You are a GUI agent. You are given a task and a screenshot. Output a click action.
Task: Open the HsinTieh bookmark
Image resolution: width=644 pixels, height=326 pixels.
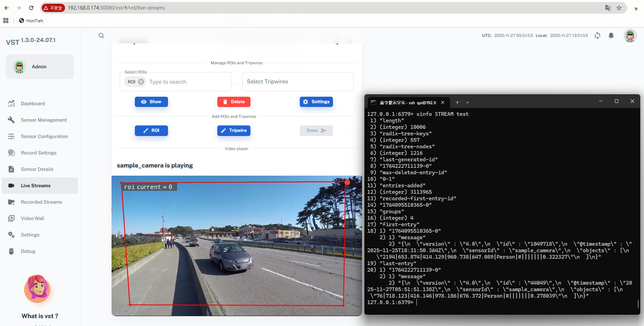pos(31,21)
